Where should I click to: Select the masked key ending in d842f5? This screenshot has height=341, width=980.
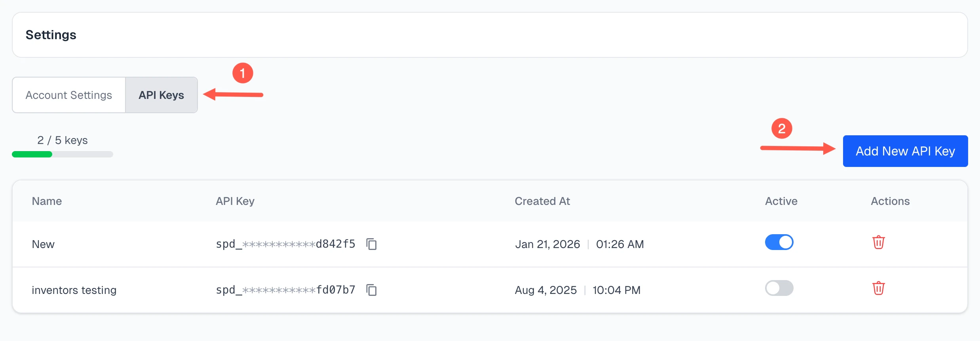point(285,244)
